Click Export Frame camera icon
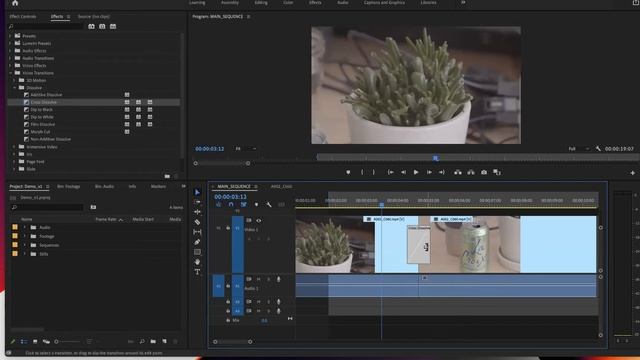Screen dimensions: 640x360 (x=484, y=172)
